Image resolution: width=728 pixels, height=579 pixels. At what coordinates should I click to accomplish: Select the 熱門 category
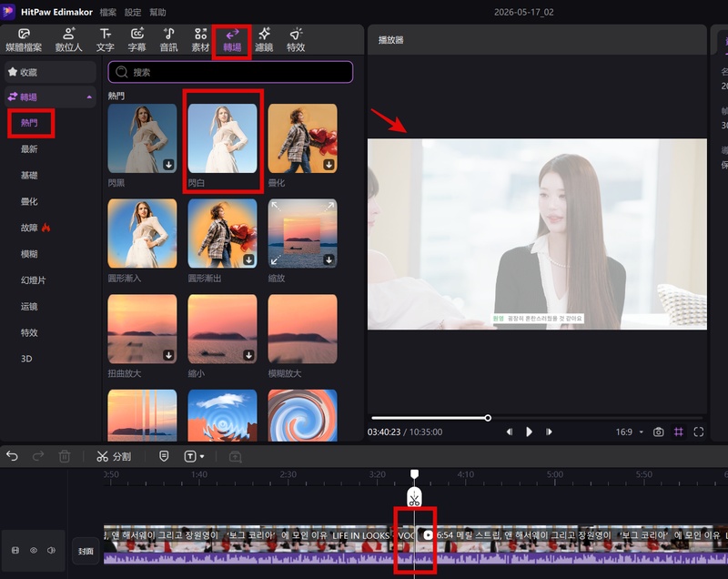click(x=29, y=123)
